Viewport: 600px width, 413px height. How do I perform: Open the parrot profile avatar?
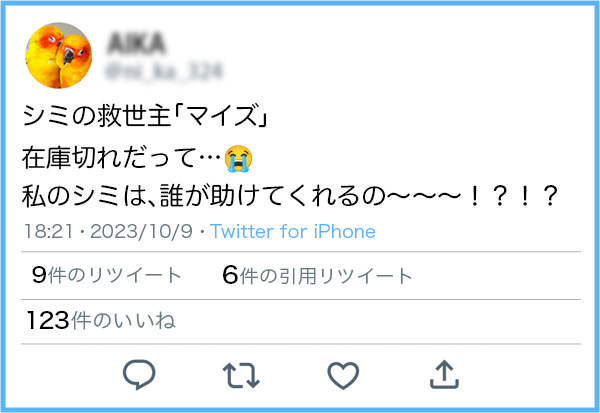(x=59, y=55)
